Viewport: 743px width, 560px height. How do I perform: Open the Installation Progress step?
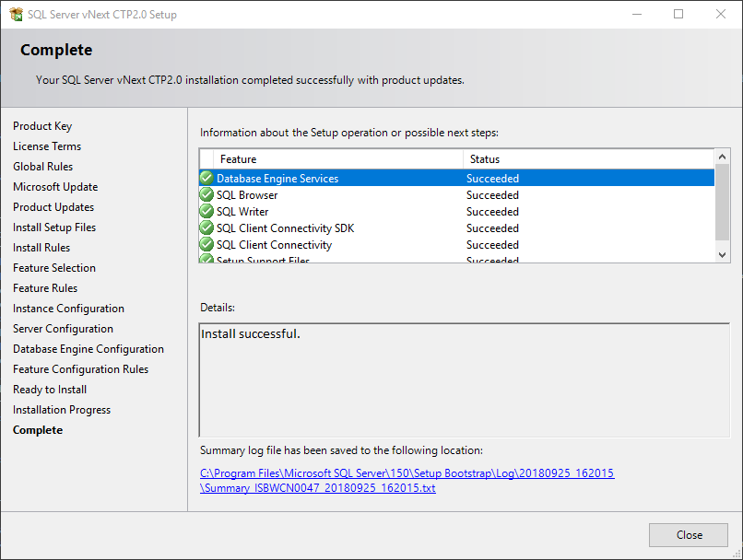(61, 409)
